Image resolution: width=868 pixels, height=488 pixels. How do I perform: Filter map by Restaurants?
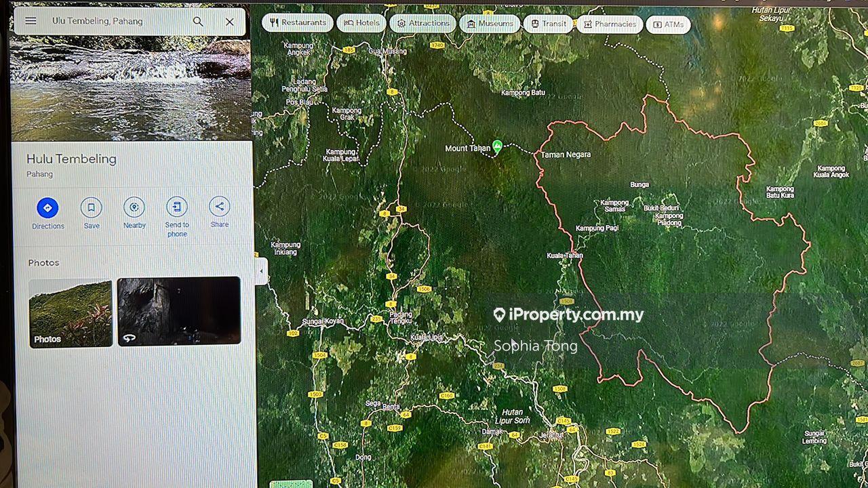(x=298, y=23)
